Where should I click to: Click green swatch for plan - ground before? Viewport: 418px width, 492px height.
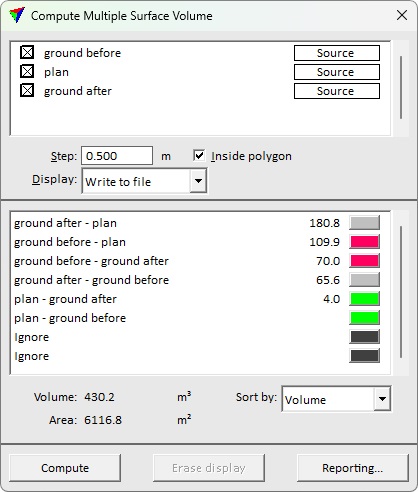tap(365, 318)
